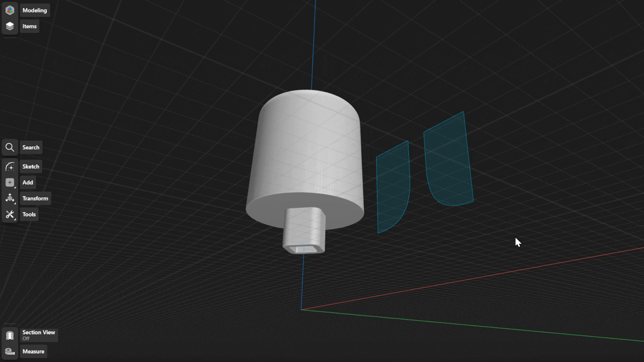This screenshot has height=362, width=644.
Task: Click the Measure button
Action: coord(33,351)
